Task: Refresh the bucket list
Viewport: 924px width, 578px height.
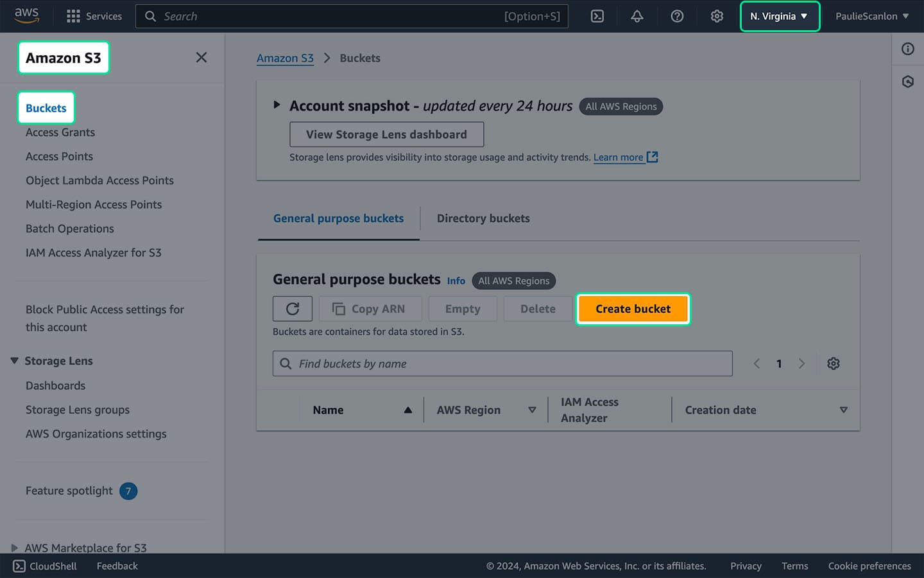Action: tap(292, 308)
